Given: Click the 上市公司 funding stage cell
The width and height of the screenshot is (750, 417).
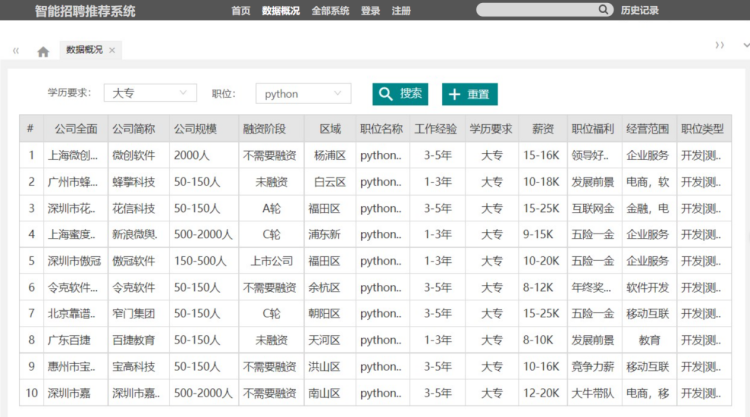Looking at the screenshot, I should [x=272, y=261].
